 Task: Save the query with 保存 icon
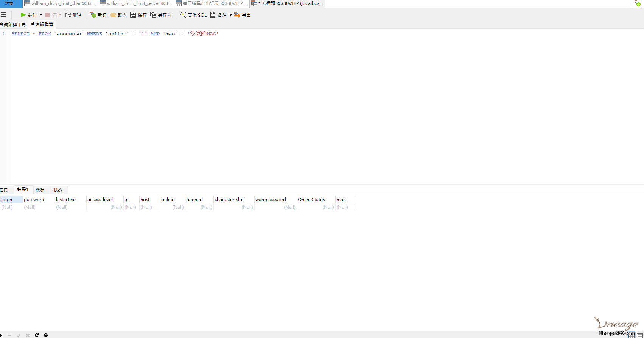[138, 15]
